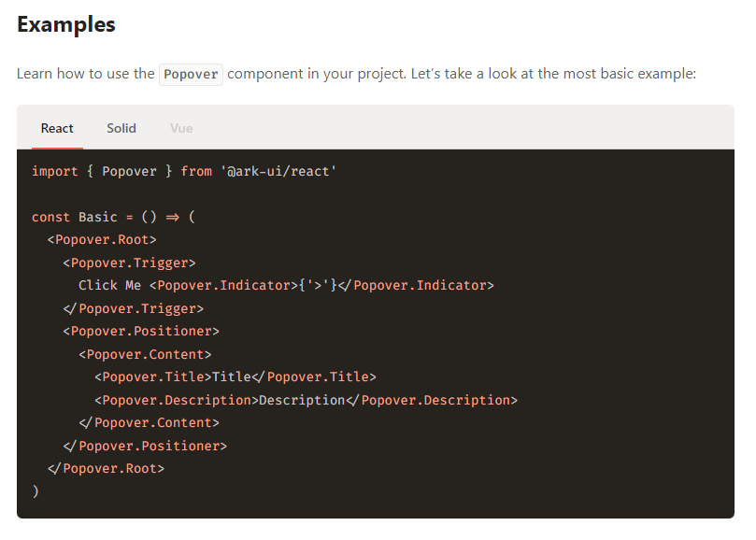Click the Popover.Content tag
The height and width of the screenshot is (540, 756).
[145, 354]
